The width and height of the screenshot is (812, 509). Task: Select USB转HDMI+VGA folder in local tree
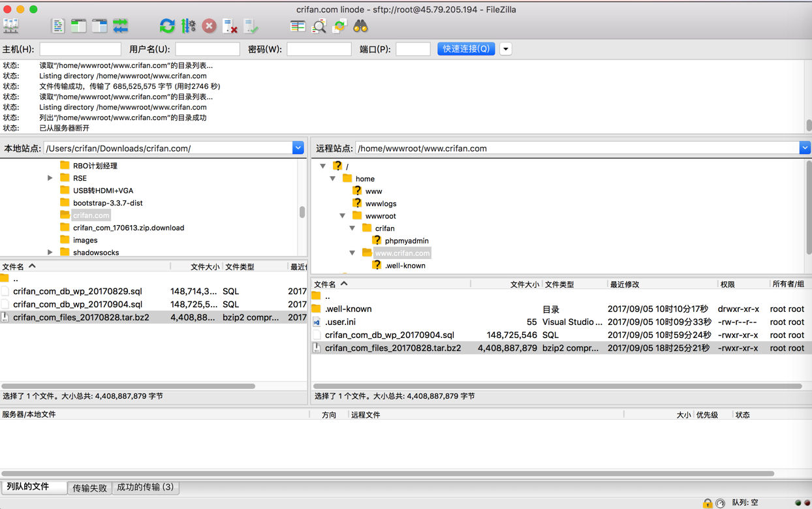coord(103,191)
